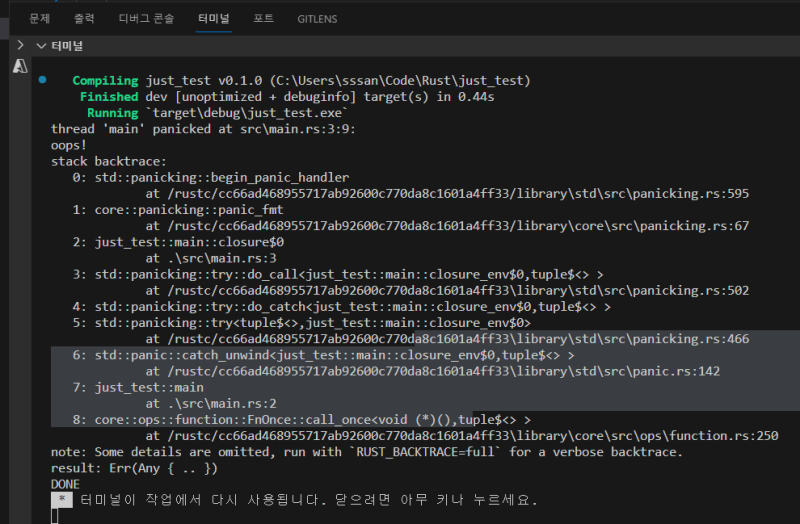Select the 디버그 콘솔 tab
The width and height of the screenshot is (800, 524).
(145, 18)
